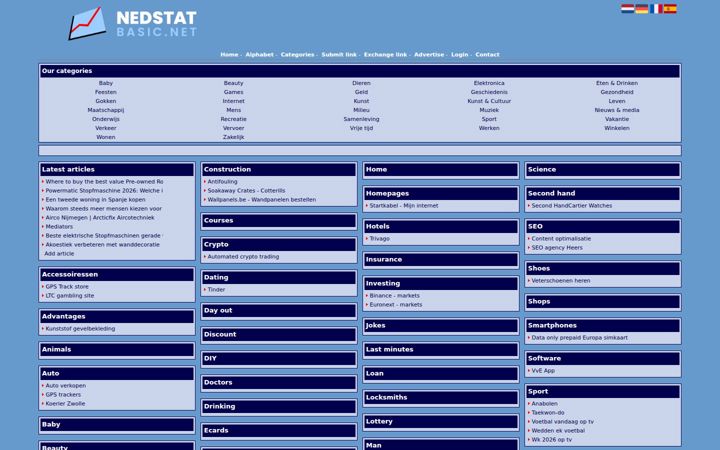
Task: Open the Binance - markets link
Action: 394,296
